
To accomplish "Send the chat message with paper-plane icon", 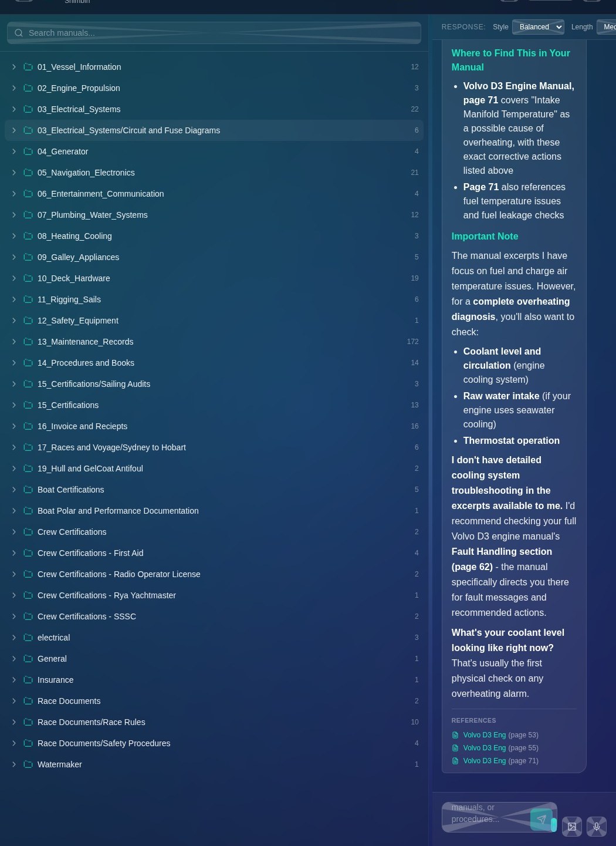I will click(x=541, y=819).
